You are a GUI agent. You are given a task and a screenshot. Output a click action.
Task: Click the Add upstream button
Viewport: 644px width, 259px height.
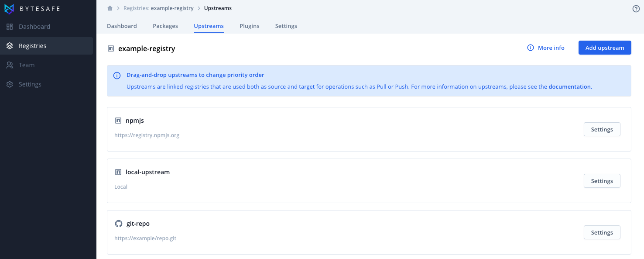(605, 48)
